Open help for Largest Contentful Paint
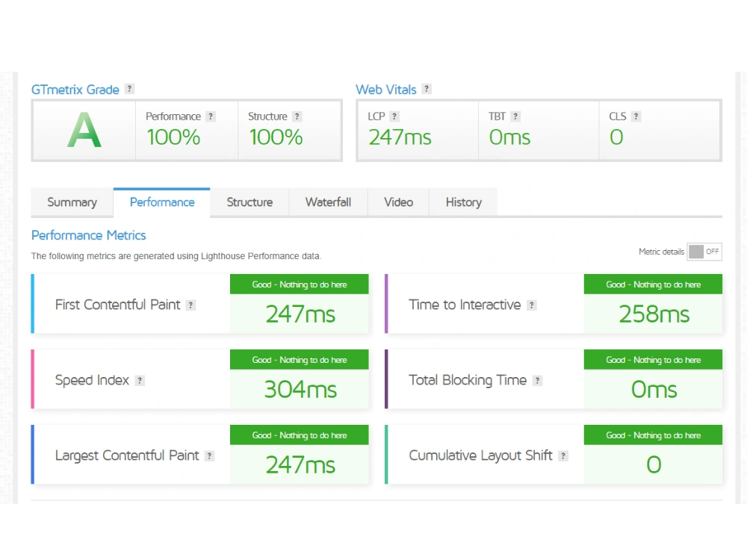The image size is (747, 560). pos(209,455)
